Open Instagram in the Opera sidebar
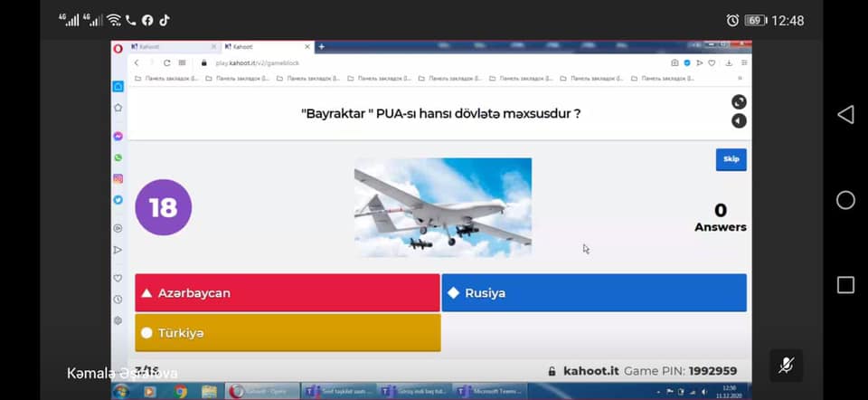The image size is (868, 400). click(x=118, y=179)
